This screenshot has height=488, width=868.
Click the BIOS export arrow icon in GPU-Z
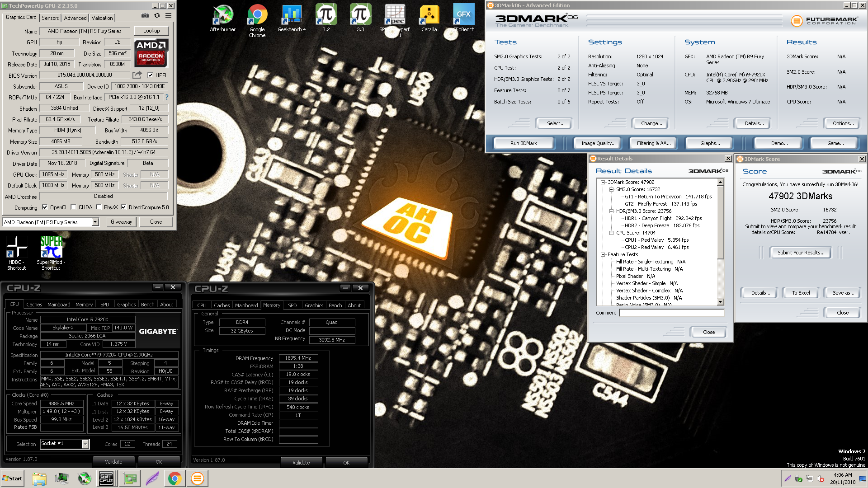pos(137,75)
